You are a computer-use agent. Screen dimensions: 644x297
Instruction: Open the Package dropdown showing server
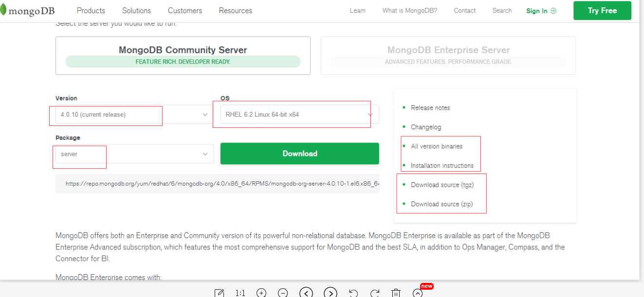click(x=134, y=154)
